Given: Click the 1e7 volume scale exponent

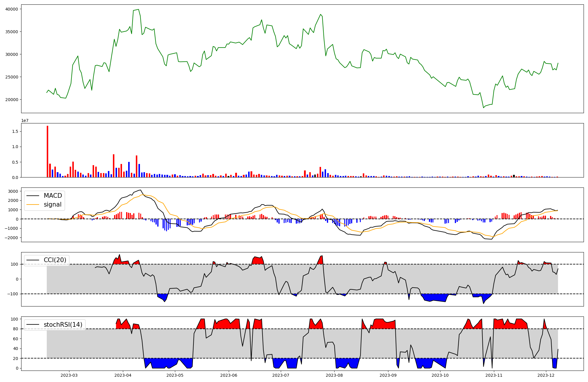Looking at the screenshot, I should click(x=25, y=121).
